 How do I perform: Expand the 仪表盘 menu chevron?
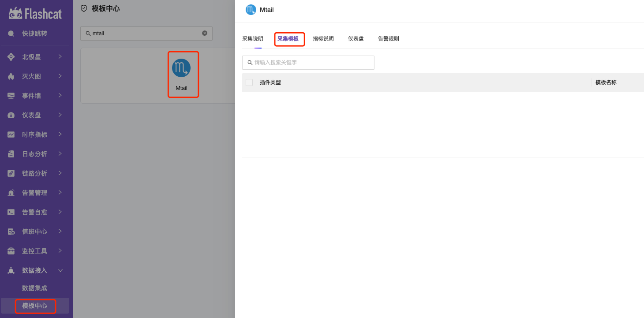point(60,115)
